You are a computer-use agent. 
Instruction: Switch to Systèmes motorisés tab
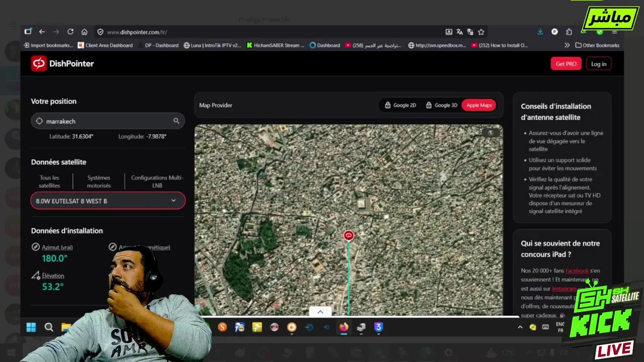[99, 182]
